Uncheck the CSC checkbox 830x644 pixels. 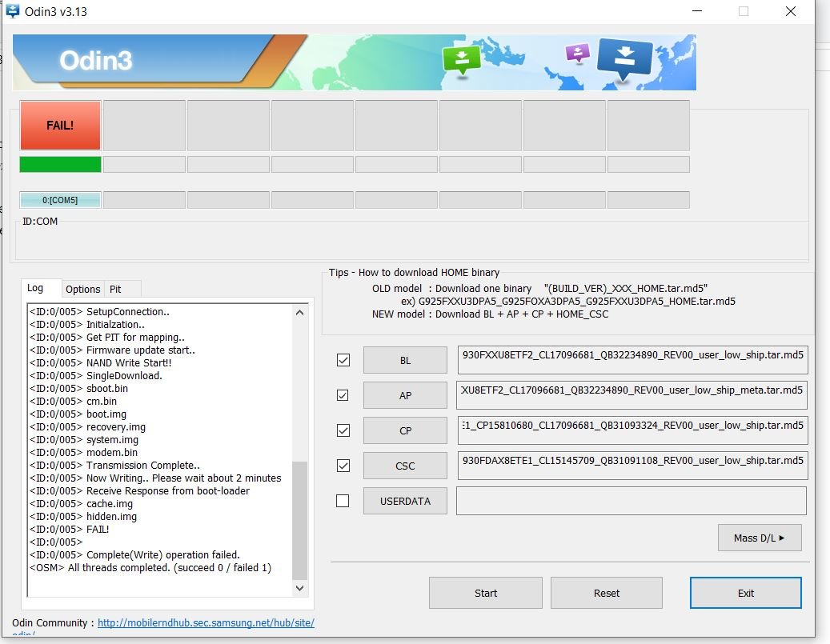click(343, 466)
